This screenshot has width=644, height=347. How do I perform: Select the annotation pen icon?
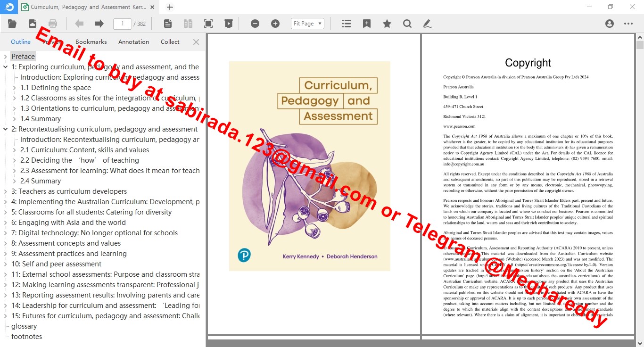coord(427,24)
